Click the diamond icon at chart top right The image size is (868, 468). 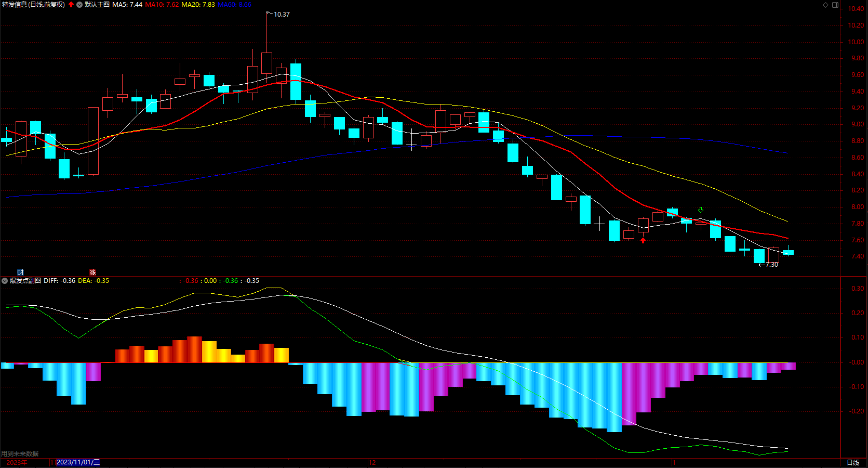click(826, 5)
